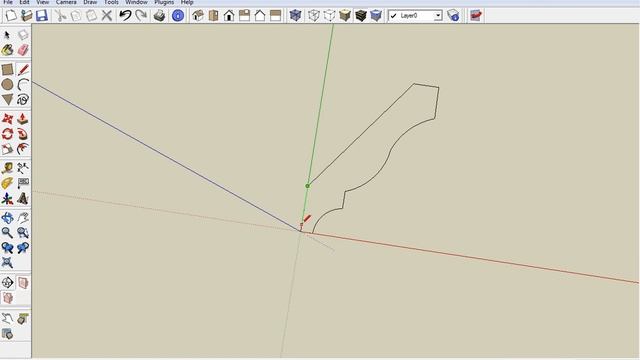Open the Edit menu
This screenshot has height=360, width=640.
tap(24, 2)
